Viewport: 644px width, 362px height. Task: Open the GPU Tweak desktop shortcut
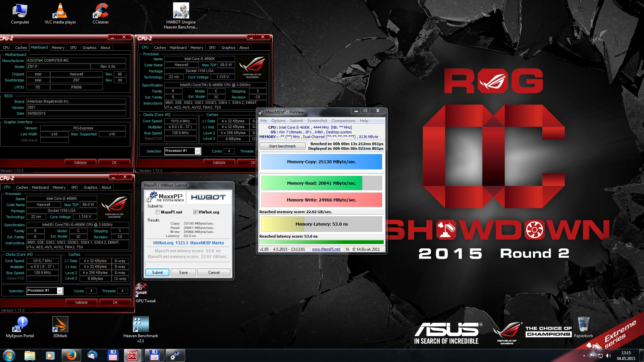tap(146, 293)
